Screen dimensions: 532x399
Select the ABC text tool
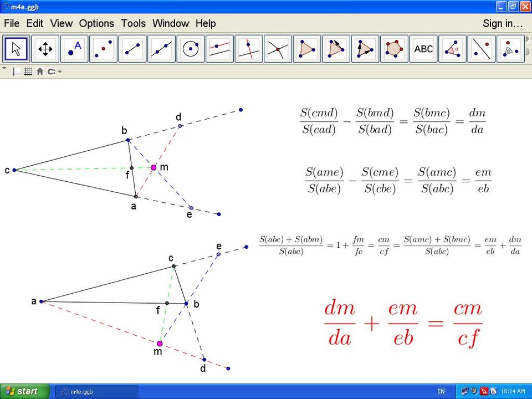pyautogui.click(x=423, y=49)
